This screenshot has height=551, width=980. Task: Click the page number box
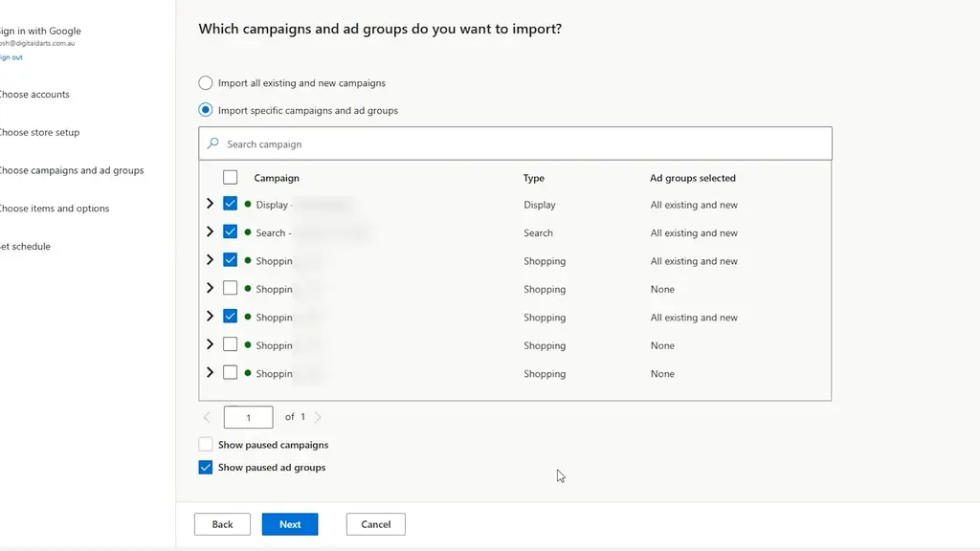click(x=248, y=417)
